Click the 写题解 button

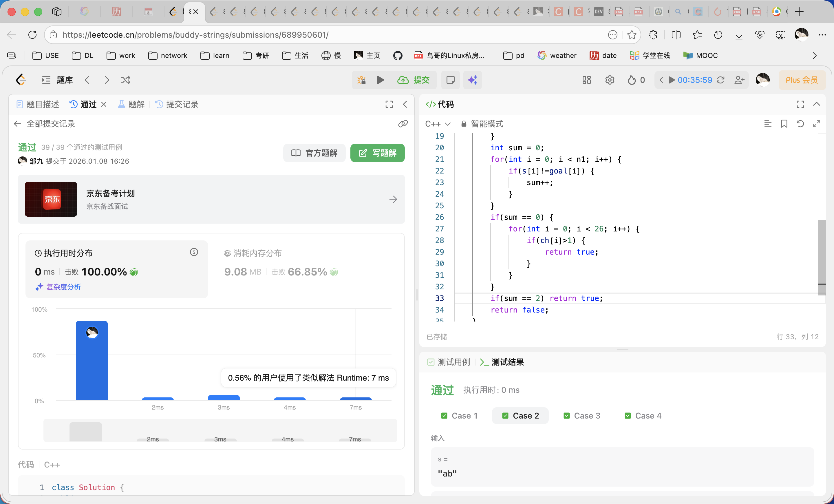377,153
